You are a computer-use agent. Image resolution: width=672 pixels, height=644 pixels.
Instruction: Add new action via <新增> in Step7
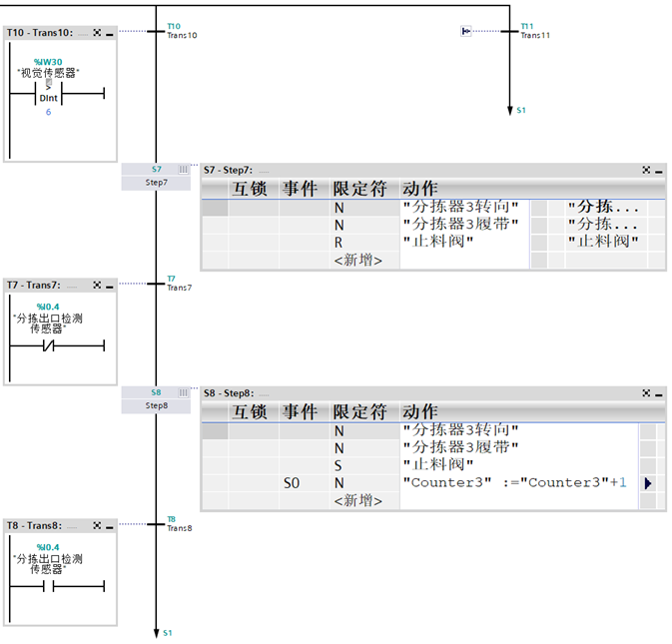357,260
